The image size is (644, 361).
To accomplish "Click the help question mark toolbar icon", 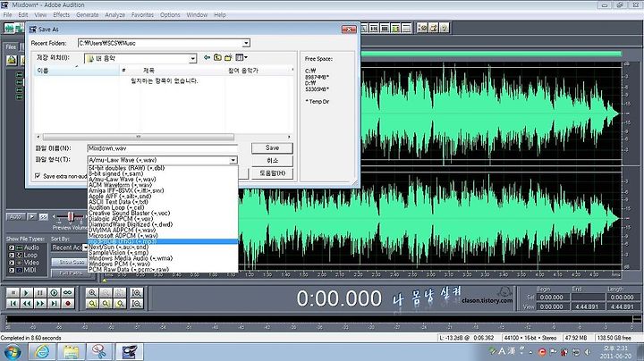I will pos(444,28).
